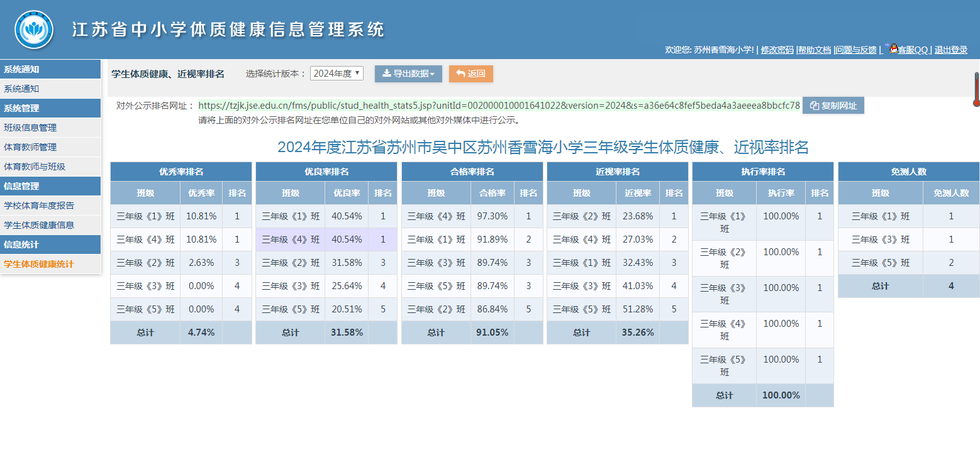Click the 86.84% pass rate cell
Viewport: 980px width, 467px height.
click(x=493, y=309)
